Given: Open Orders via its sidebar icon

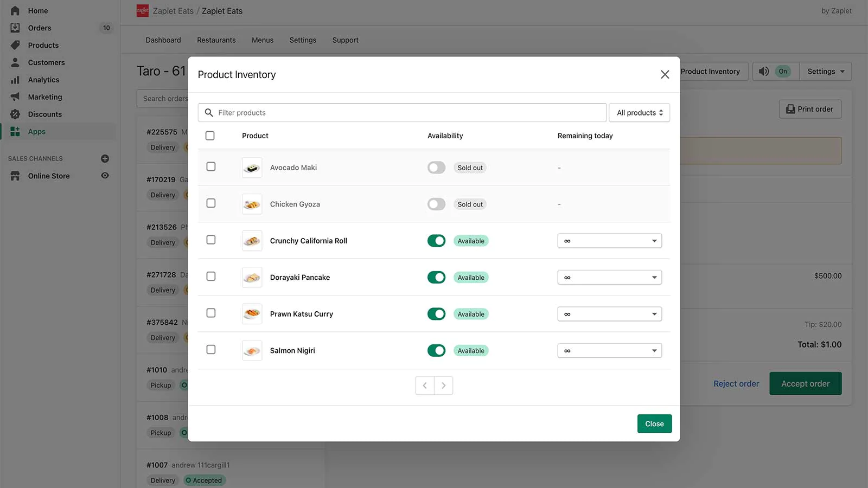Looking at the screenshot, I should coord(15,28).
